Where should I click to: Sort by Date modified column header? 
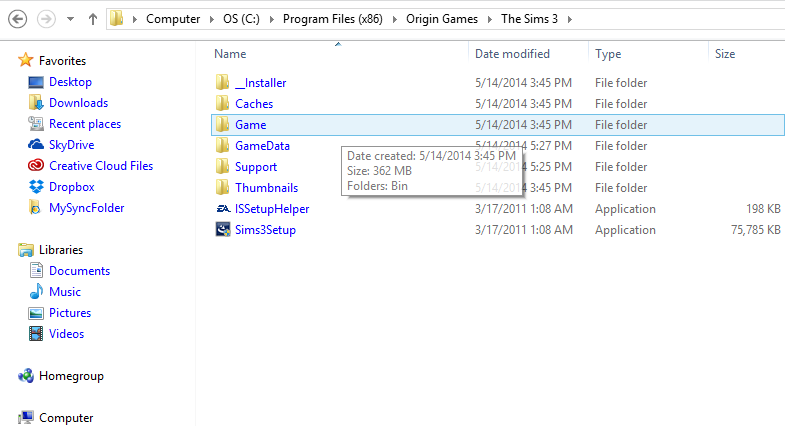(512, 54)
